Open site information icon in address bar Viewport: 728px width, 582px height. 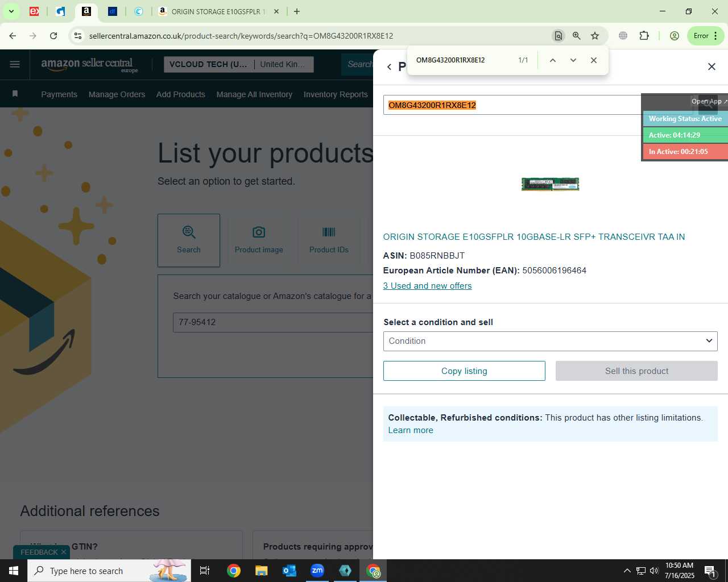click(x=78, y=36)
